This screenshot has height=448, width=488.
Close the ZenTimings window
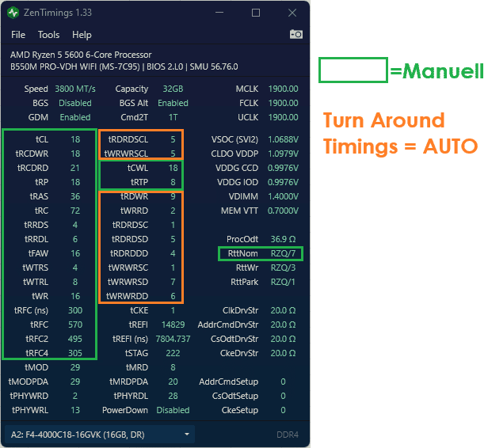click(x=292, y=13)
